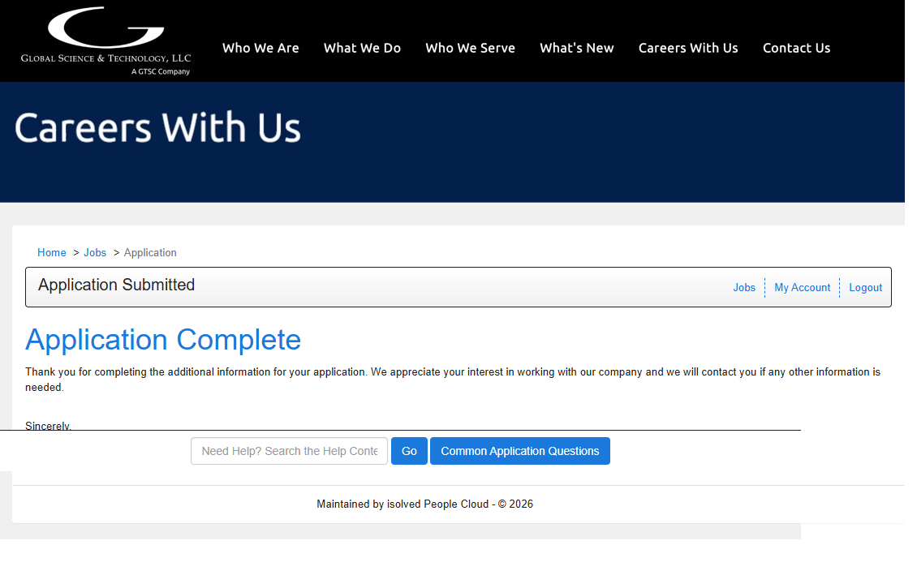Select Careers With Us in top navigation
917x588 pixels.
pos(688,48)
